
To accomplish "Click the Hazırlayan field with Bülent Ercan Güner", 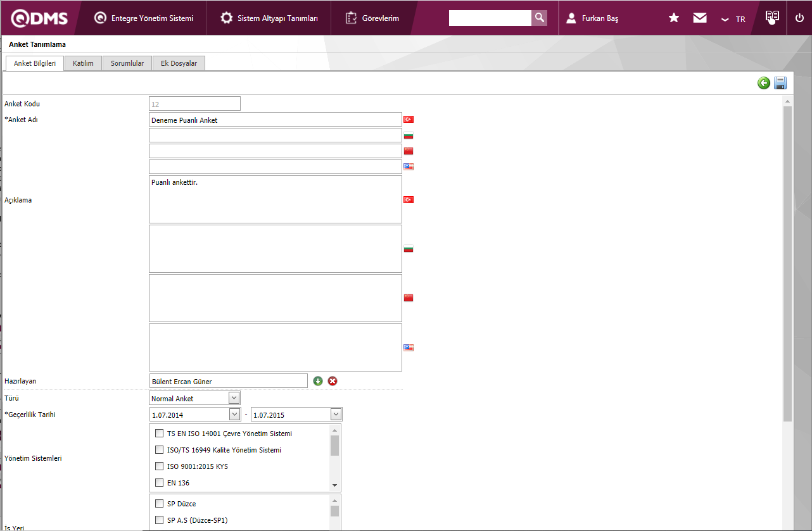I will click(228, 381).
